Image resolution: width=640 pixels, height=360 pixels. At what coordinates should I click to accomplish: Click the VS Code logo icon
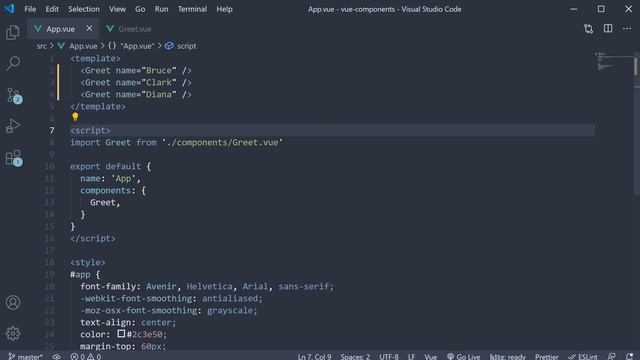coord(9,9)
